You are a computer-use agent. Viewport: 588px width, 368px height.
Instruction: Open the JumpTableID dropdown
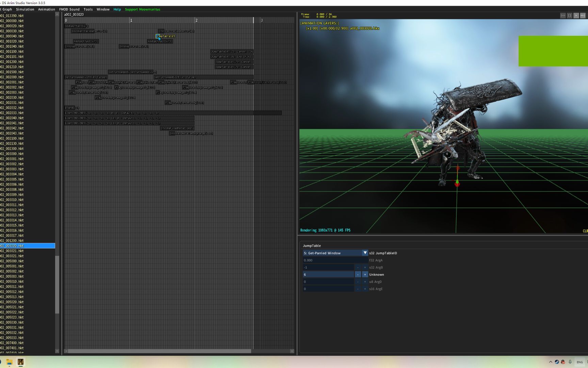pos(336,253)
